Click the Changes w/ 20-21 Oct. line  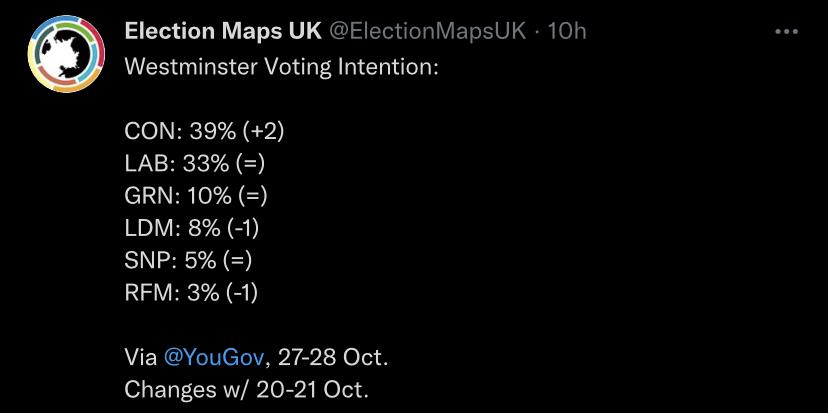point(246,390)
